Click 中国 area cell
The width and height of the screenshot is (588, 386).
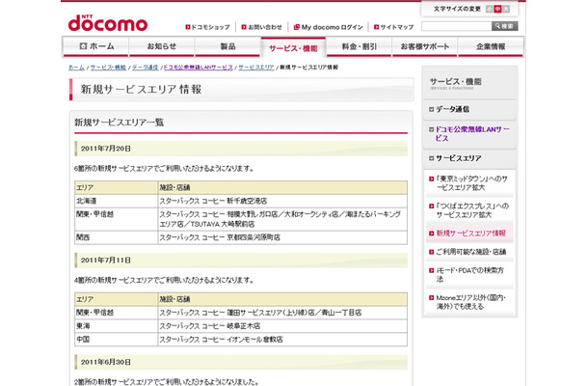pos(117,340)
